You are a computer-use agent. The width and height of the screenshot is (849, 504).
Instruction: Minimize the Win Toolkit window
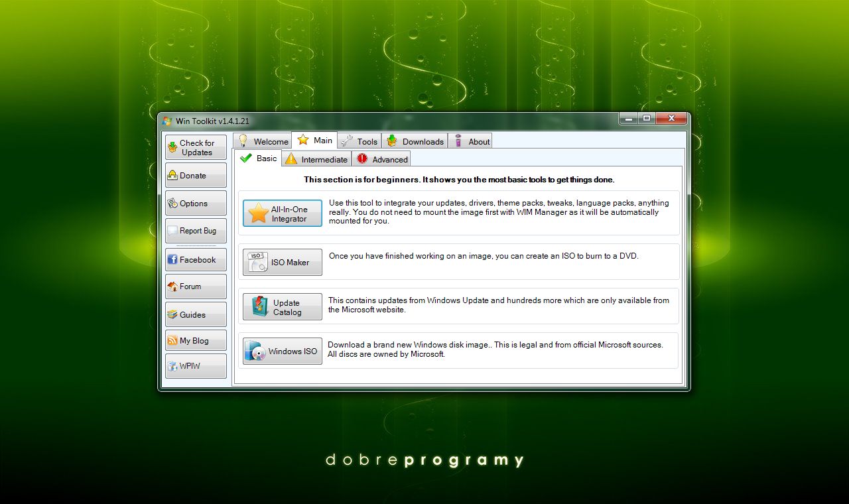click(x=629, y=118)
